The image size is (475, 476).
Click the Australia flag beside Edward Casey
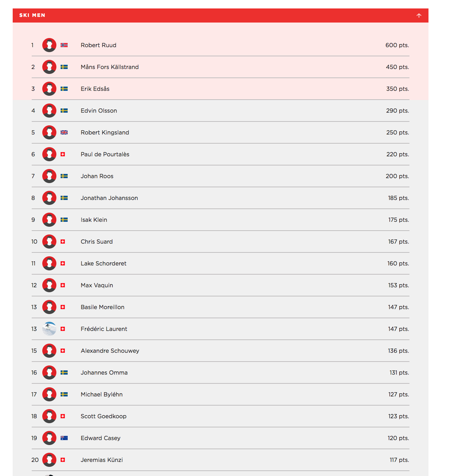pyautogui.click(x=64, y=438)
